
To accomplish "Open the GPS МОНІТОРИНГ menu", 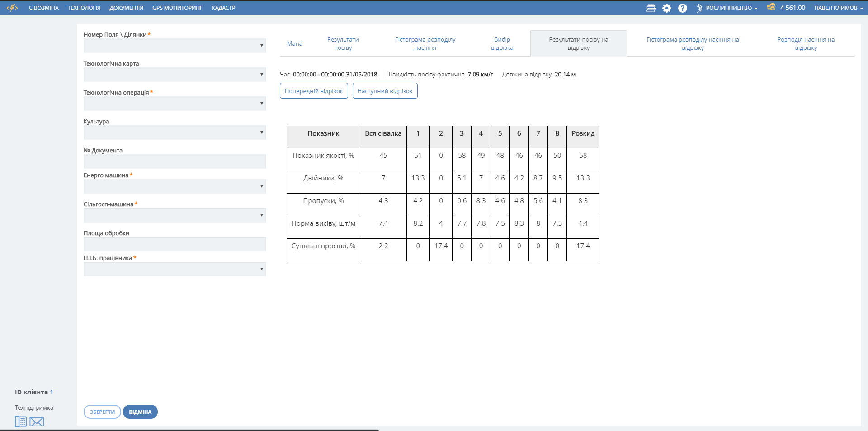I will point(177,8).
